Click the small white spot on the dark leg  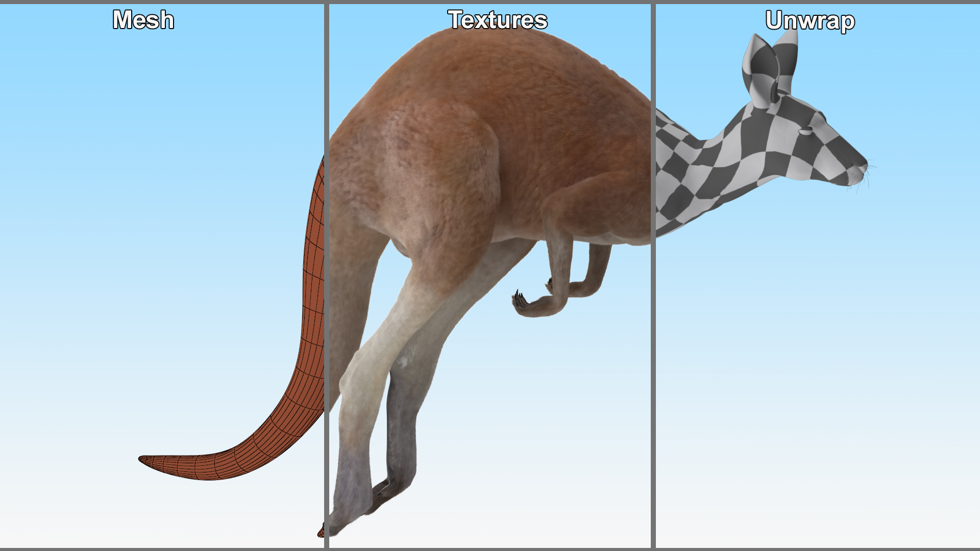pyautogui.click(x=403, y=362)
